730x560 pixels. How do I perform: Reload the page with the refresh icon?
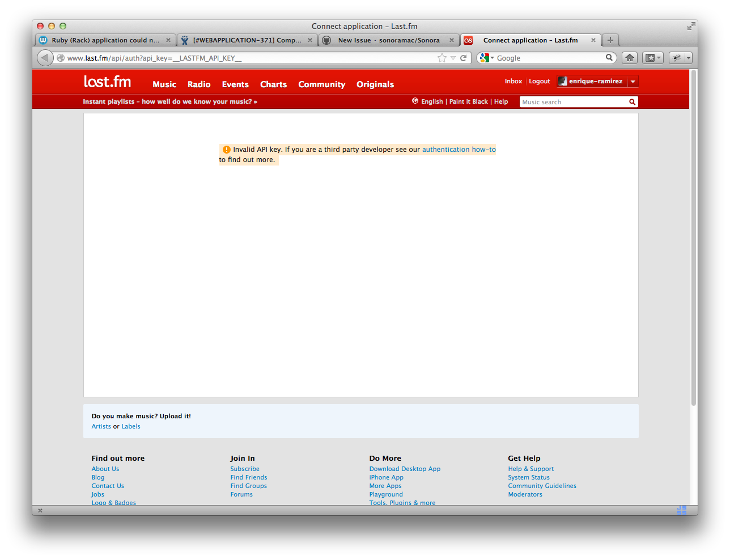[463, 58]
